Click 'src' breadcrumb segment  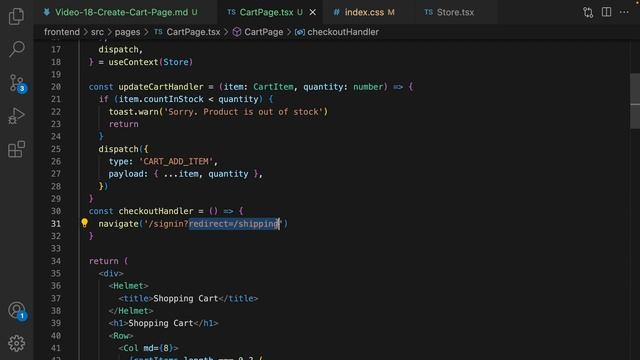click(x=97, y=32)
